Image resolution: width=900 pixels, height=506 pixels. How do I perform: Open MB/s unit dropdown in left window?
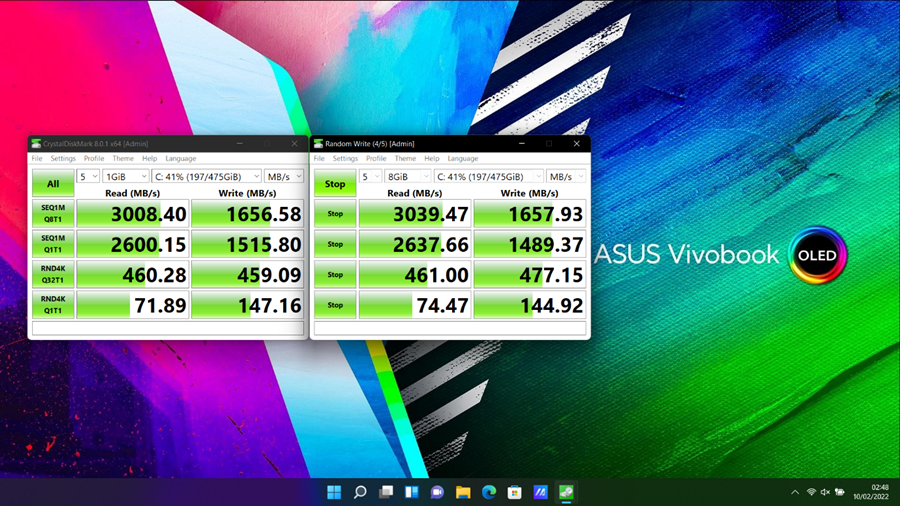tap(285, 177)
